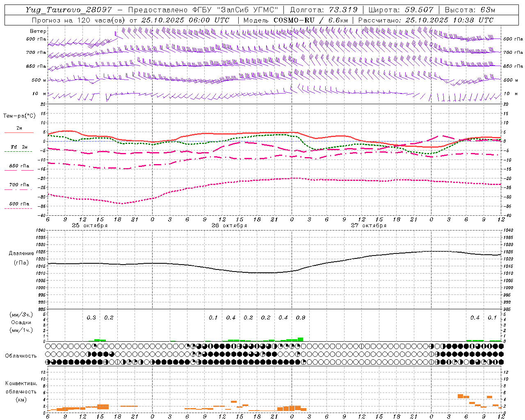
Task: Click the Широта: 59.507 header value
Action: click(x=401, y=10)
